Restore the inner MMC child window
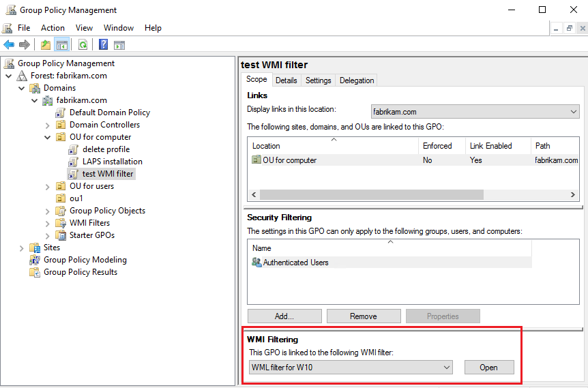Image resolution: width=588 pixels, height=388 pixels. (570, 28)
